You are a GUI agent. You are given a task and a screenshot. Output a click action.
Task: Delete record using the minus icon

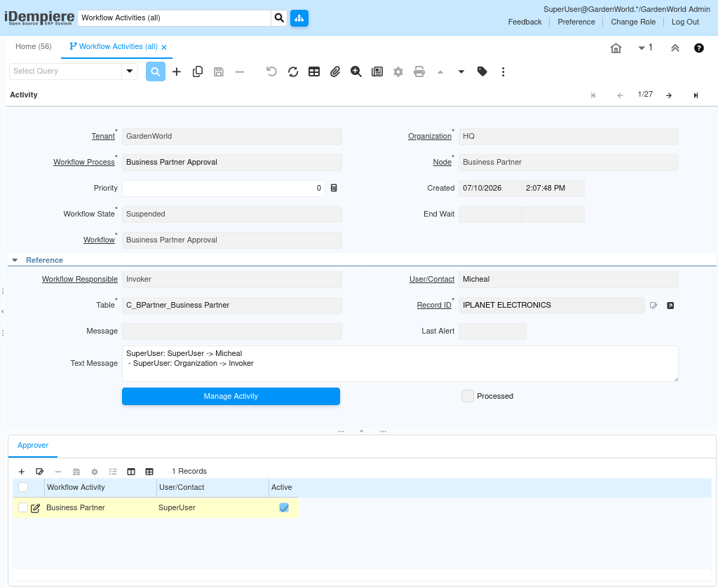coord(240,72)
